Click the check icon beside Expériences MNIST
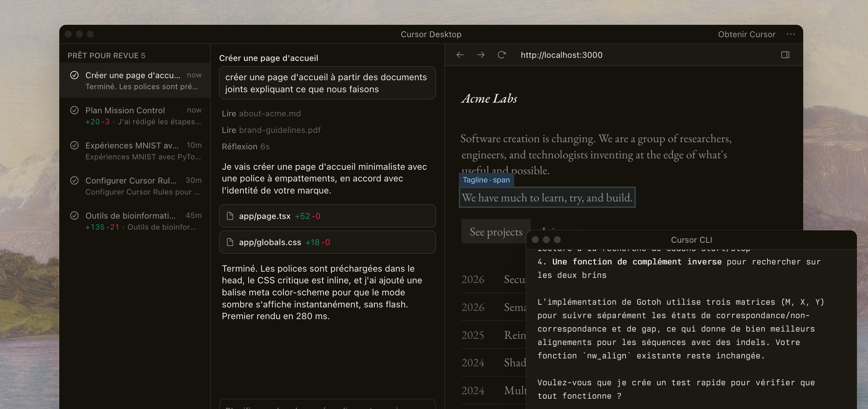The width and height of the screenshot is (868, 409). click(x=74, y=146)
